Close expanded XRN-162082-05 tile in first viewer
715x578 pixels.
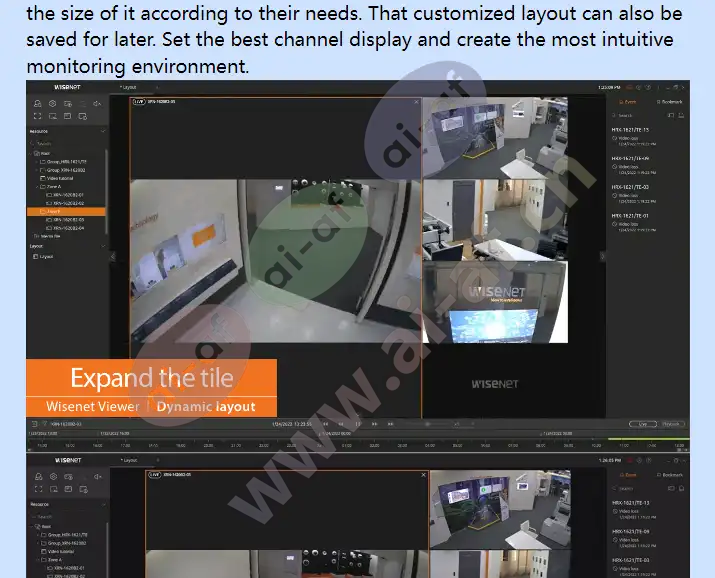click(416, 102)
